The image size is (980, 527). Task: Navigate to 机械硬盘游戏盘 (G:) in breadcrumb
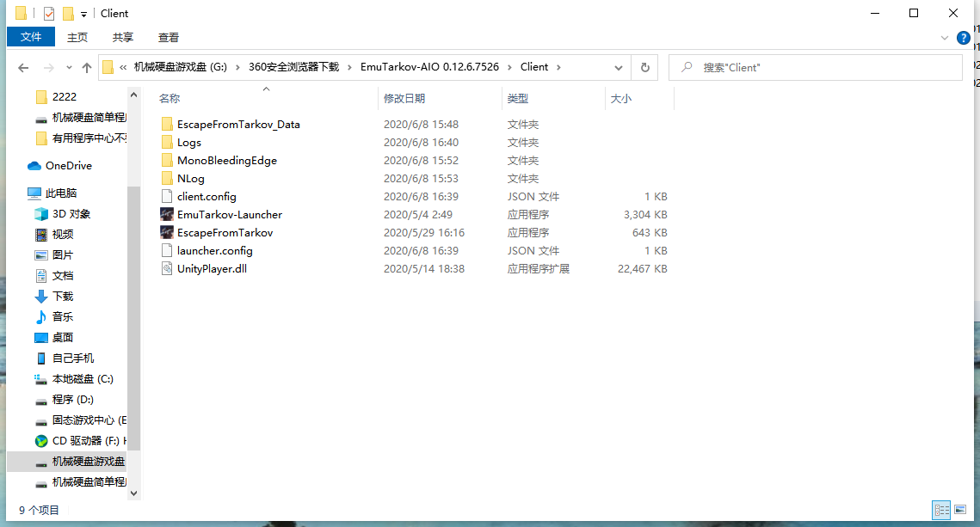(181, 67)
